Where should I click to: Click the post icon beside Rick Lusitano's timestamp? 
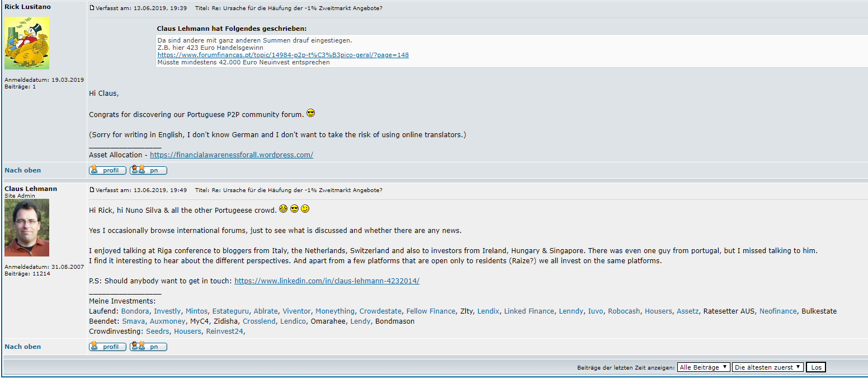(x=92, y=8)
